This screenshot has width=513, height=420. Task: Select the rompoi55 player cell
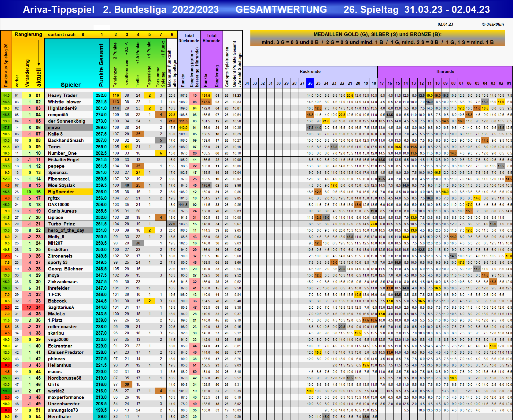pyautogui.click(x=69, y=115)
